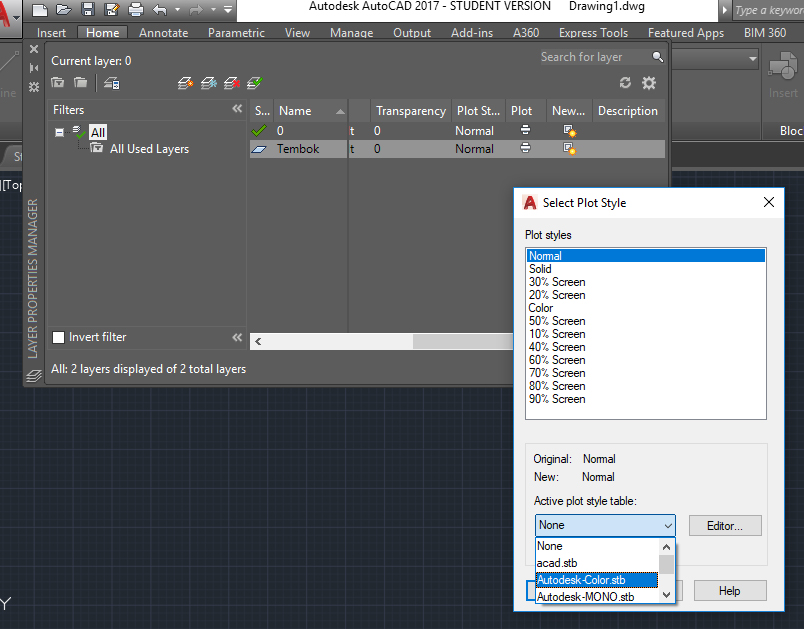The image size is (804, 629).
Task: Select 90% Screen plot style
Action: (x=646, y=399)
